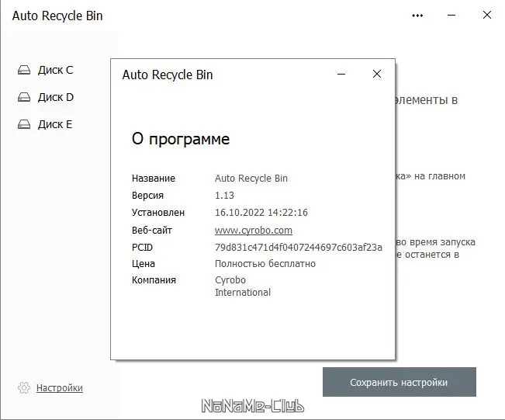This screenshot has width=505, height=420.
Task: Click the About dialog title bar text
Action: click(168, 75)
